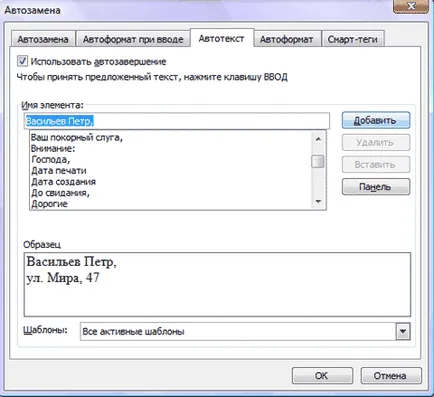Select 'До свидания,' list entry
This screenshot has width=434, height=397.
point(60,193)
